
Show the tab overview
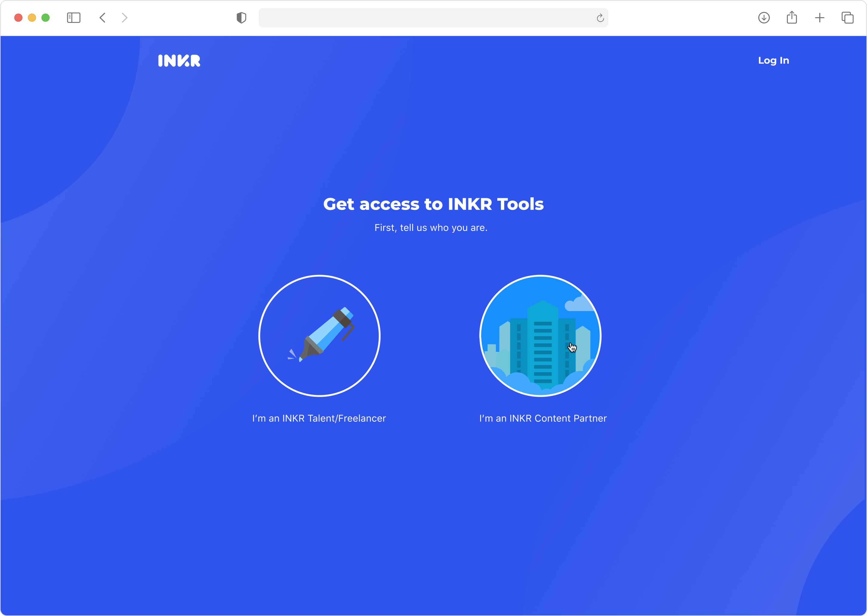tap(847, 18)
